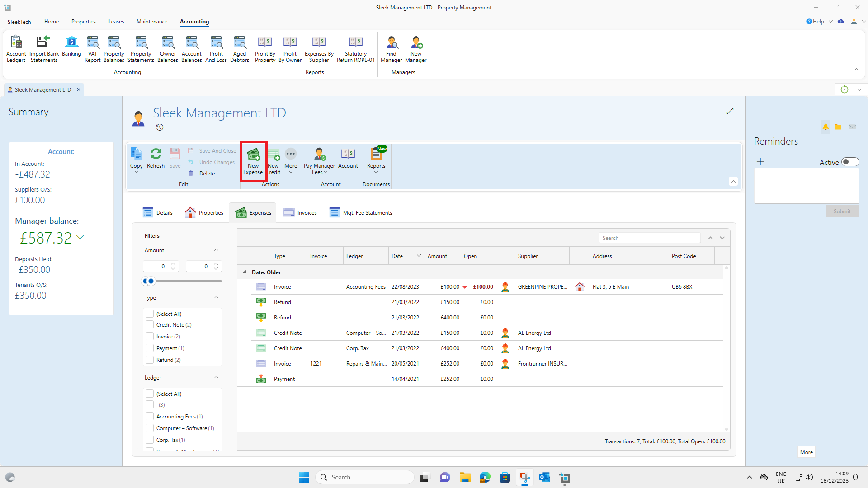Expand the Reports documents dropdown
The image size is (868, 488).
[376, 172]
